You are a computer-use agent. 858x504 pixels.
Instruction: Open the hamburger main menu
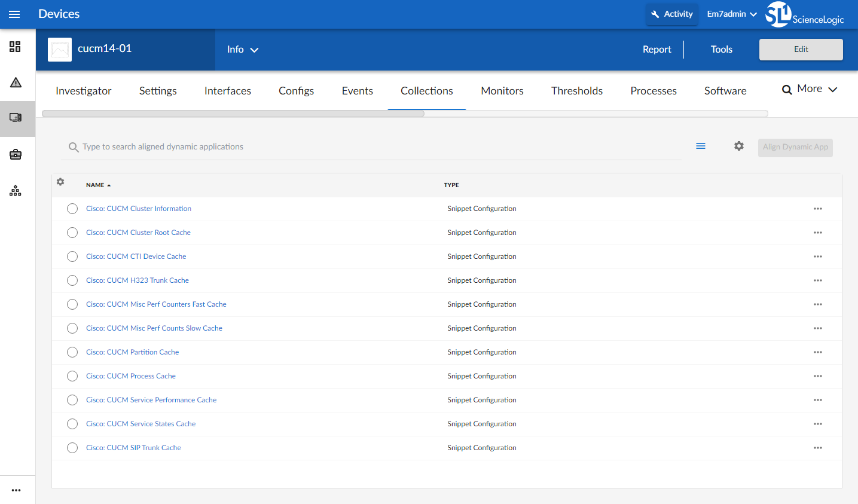point(14,14)
